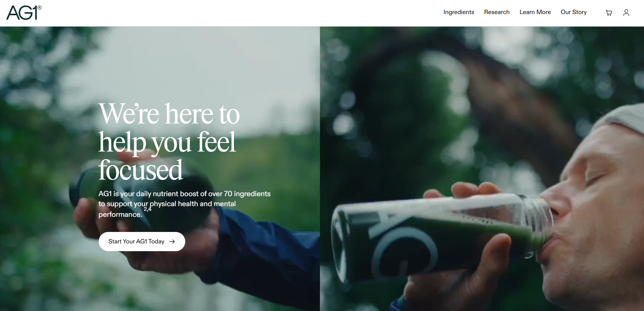This screenshot has height=311, width=644.
Task: Open the user account profile icon
Action: tap(626, 13)
